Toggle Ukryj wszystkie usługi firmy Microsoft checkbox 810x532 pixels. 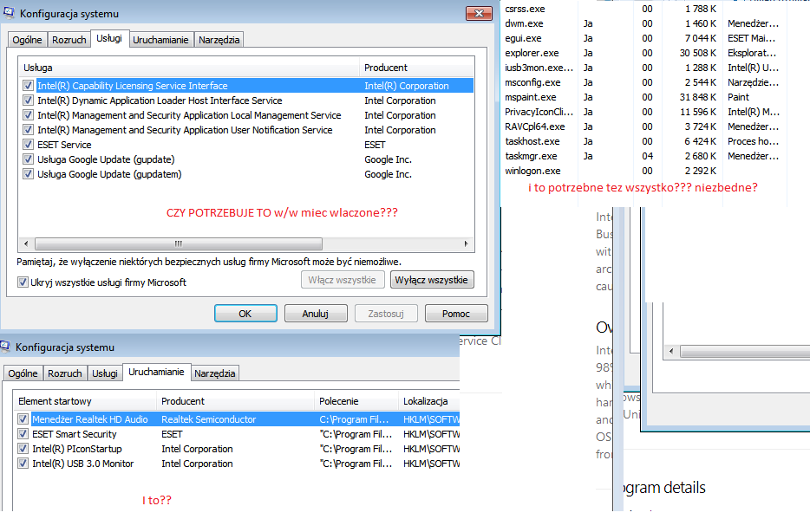point(23,282)
